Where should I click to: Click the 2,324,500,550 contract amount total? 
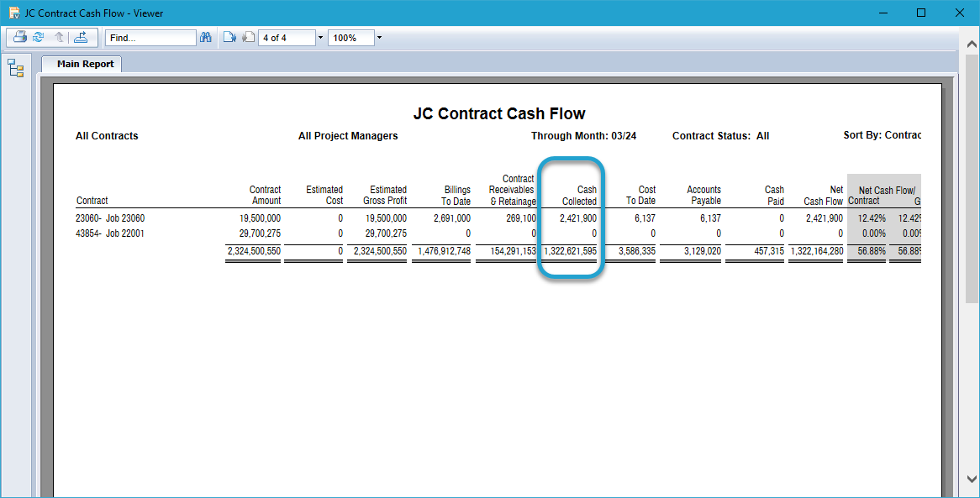pyautogui.click(x=254, y=251)
